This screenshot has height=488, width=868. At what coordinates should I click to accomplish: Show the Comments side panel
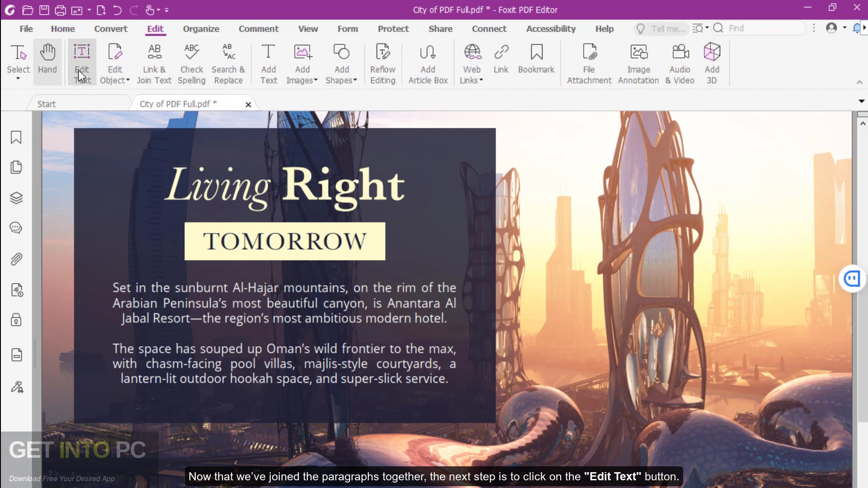[x=16, y=228]
